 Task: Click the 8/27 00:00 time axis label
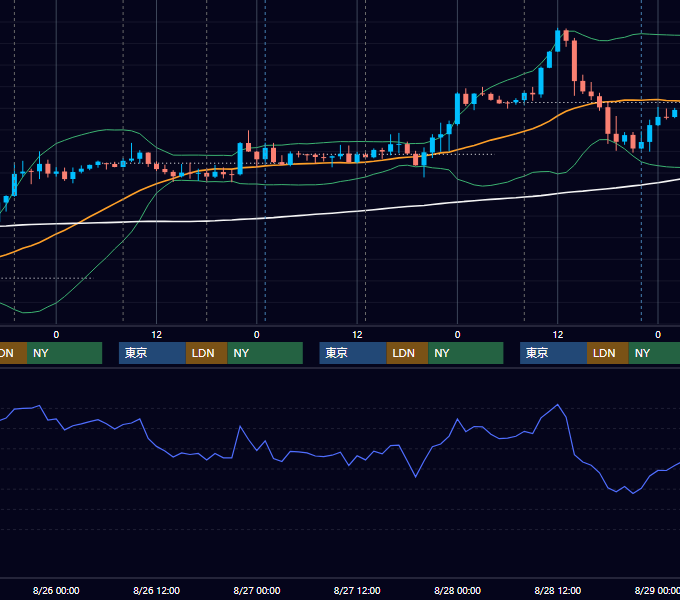click(257, 590)
